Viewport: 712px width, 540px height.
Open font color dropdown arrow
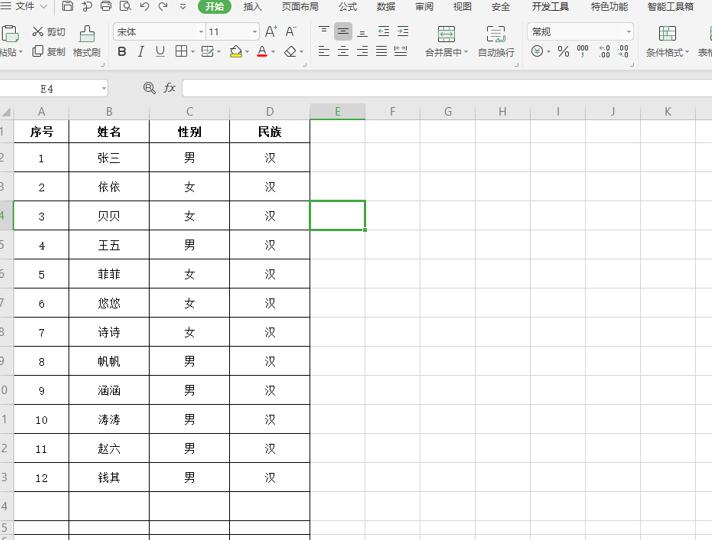coord(273,52)
